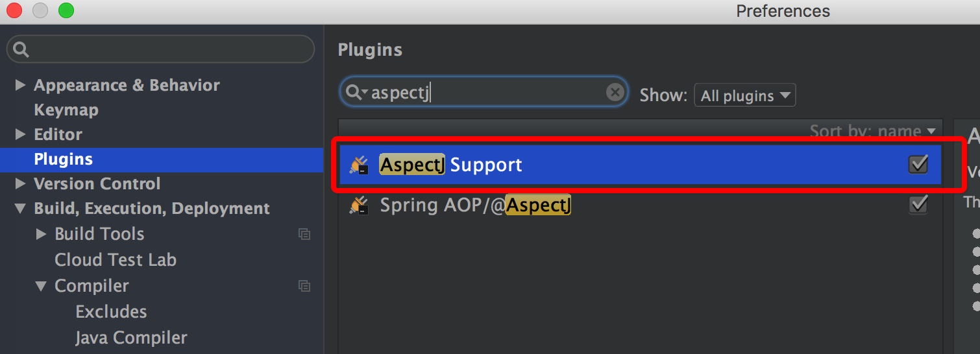Open the Excludes page under Compiler

(111, 312)
